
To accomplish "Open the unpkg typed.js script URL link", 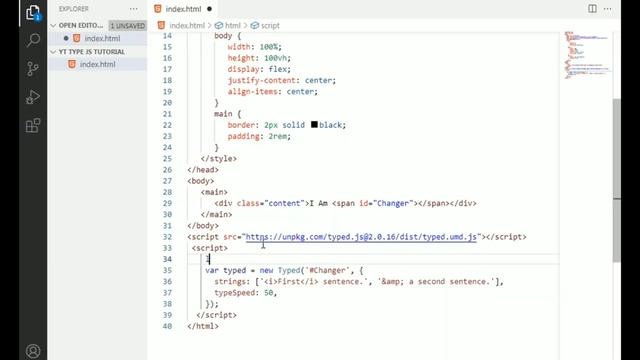I will click(361, 237).
